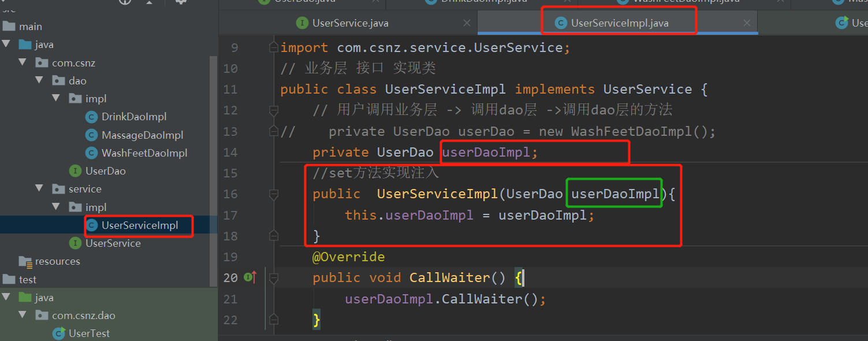868x341 pixels.
Task: Click dao package folder icon
Action: pos(58,81)
